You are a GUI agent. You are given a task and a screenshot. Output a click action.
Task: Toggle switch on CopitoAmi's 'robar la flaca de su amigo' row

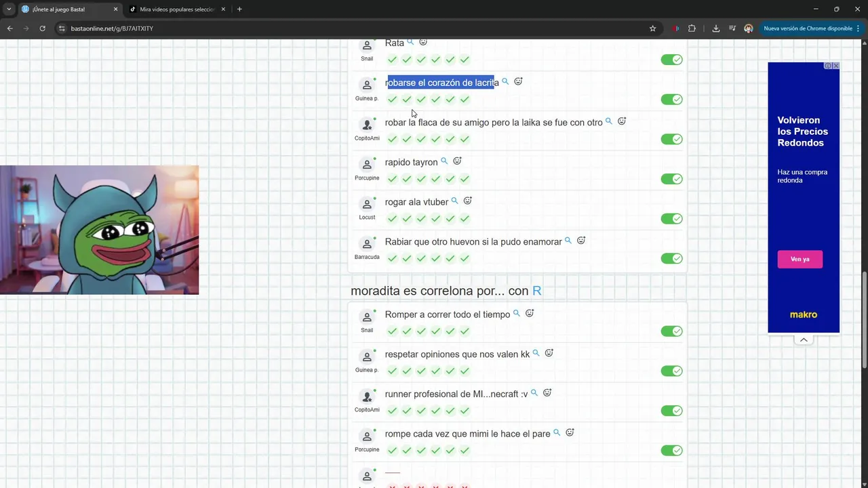(x=671, y=139)
